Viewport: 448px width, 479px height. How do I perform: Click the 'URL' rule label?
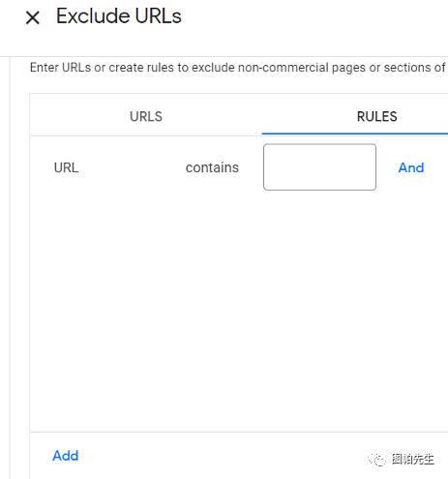pyautogui.click(x=67, y=167)
